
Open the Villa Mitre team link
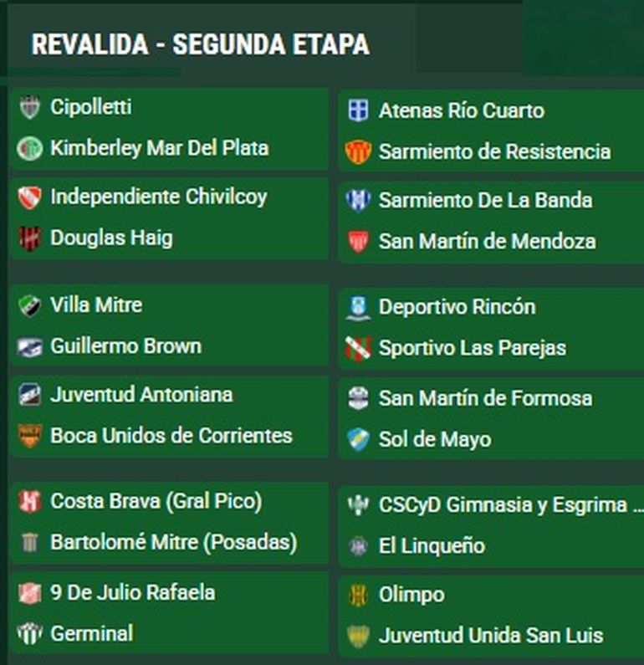click(x=95, y=305)
